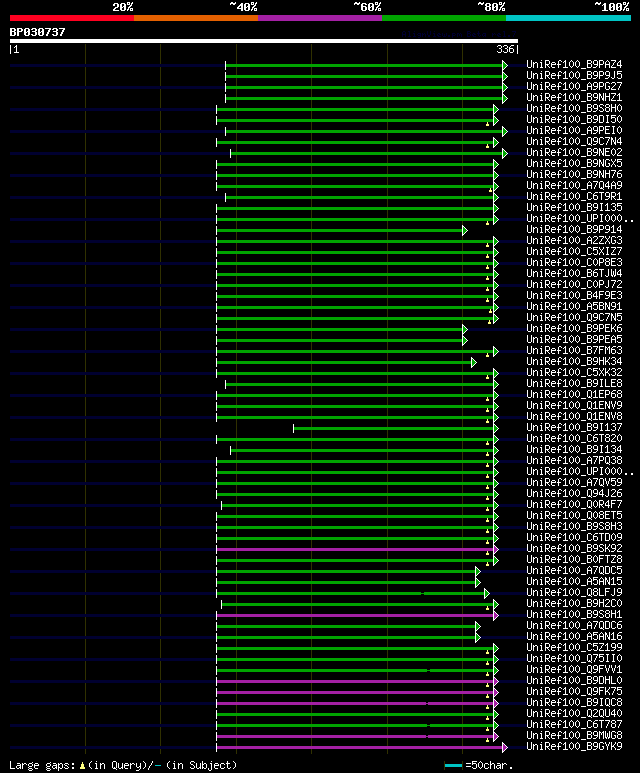Select the UniRef100_A9PG27 label
Viewport: 640px width, 773px height.
coord(574,86)
